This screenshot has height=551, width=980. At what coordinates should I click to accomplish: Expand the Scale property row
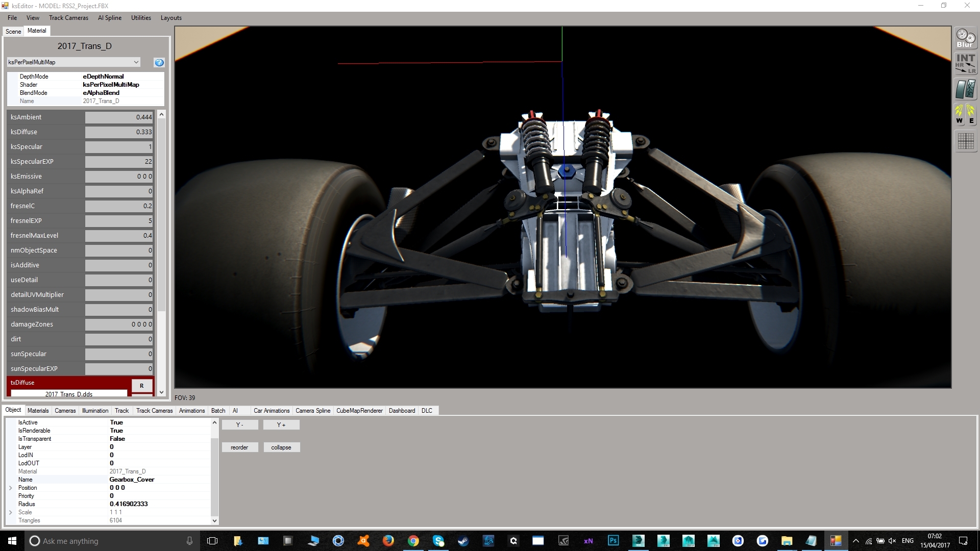pyautogui.click(x=10, y=512)
